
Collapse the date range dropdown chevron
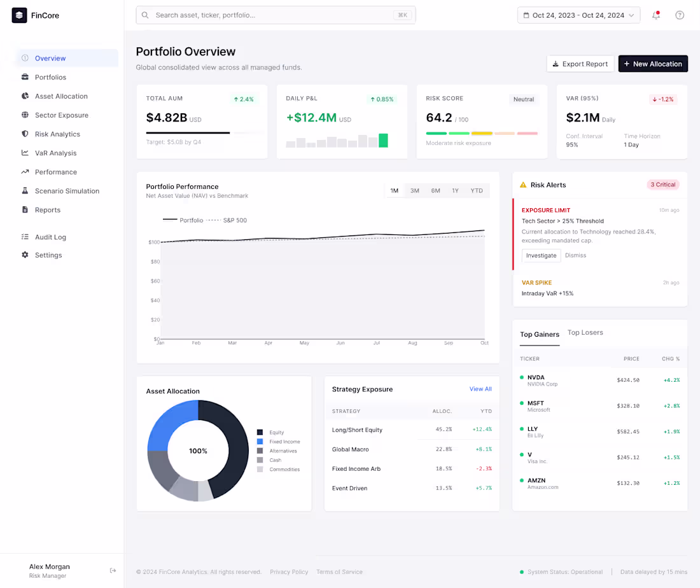(632, 15)
